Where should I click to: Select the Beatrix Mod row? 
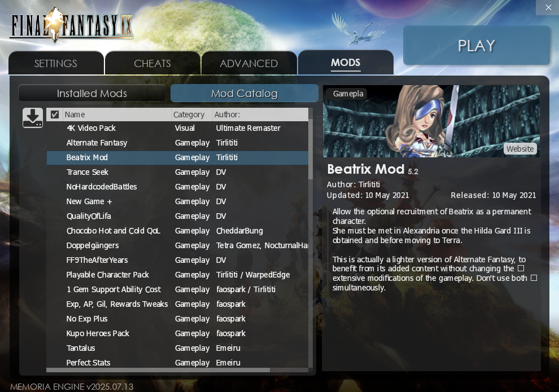(177, 157)
